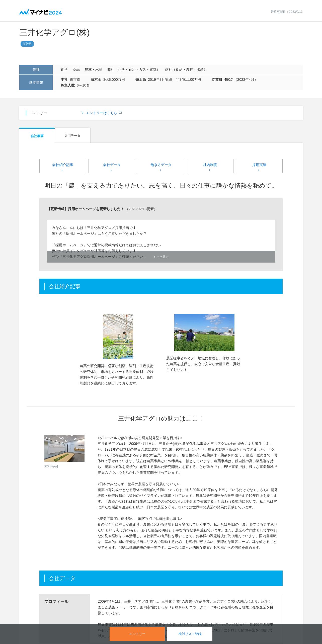The height and width of the screenshot is (644, 322).
Task: Click the external-window icon beside エントリーはこちら
Action: pyautogui.click(x=120, y=113)
